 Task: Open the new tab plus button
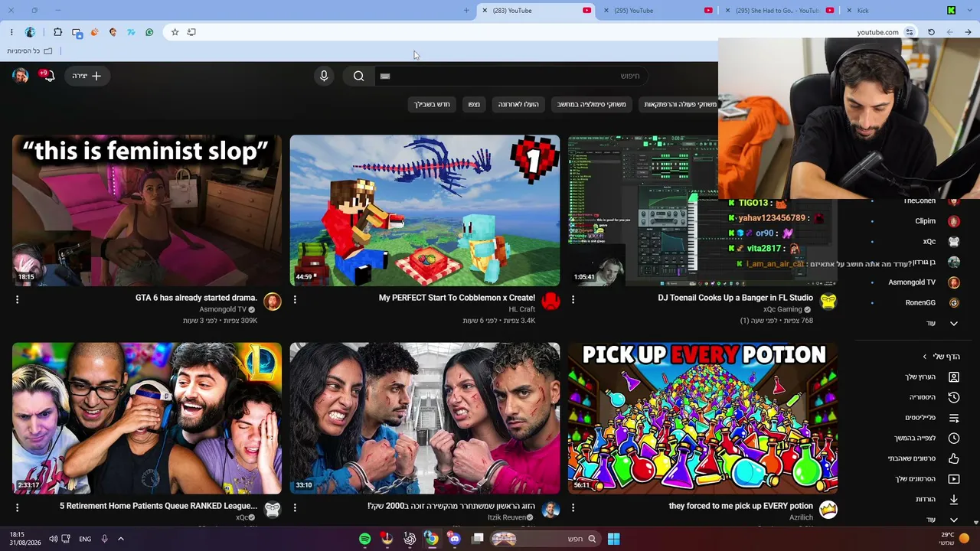point(466,11)
